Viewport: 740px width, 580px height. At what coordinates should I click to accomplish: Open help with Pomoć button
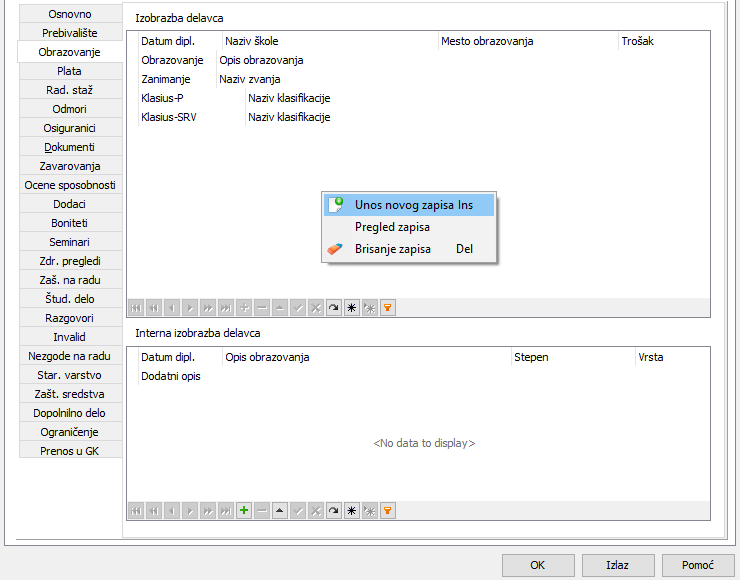(698, 565)
